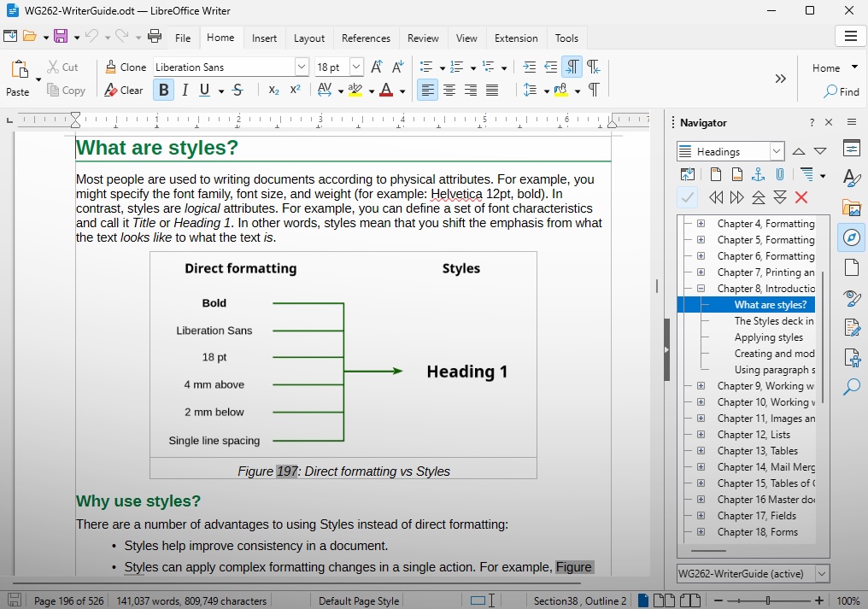Click the Character Spacing AV icon
Image resolution: width=868 pixels, height=609 pixels.
coord(325,91)
